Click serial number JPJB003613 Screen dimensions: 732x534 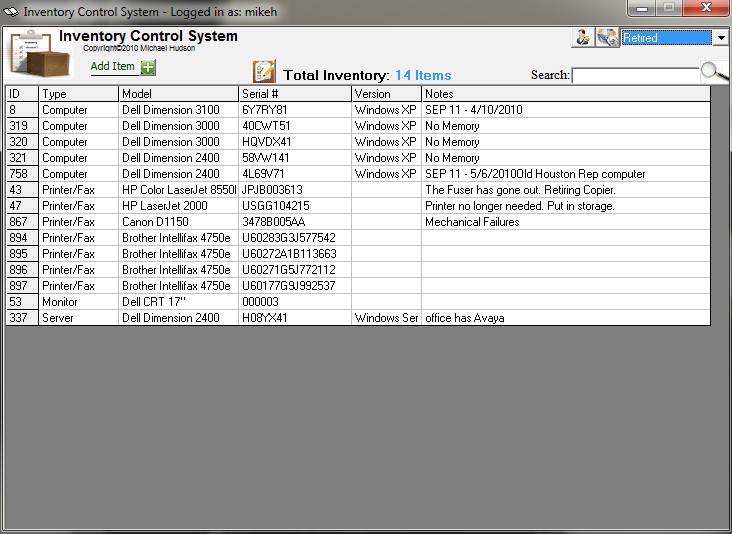point(295,190)
